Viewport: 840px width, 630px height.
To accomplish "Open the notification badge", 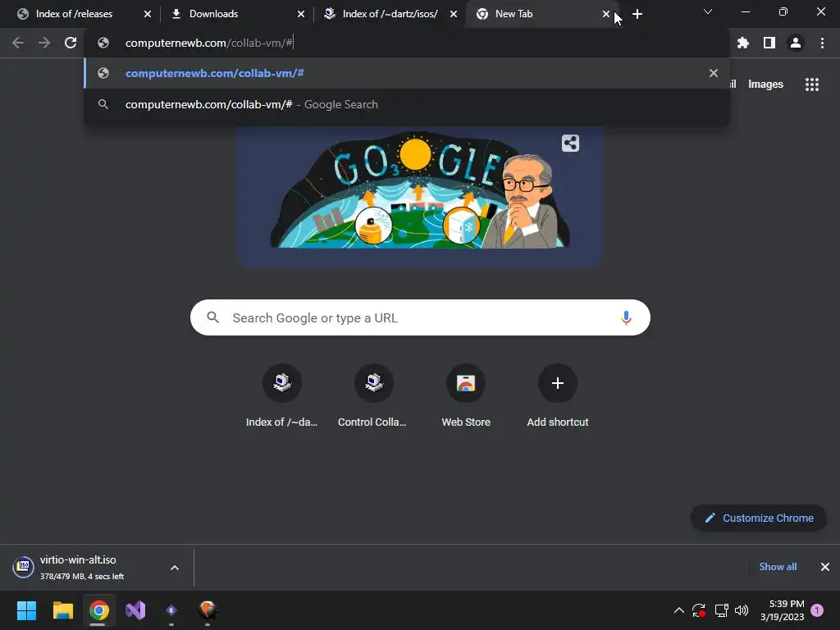I will [817, 610].
